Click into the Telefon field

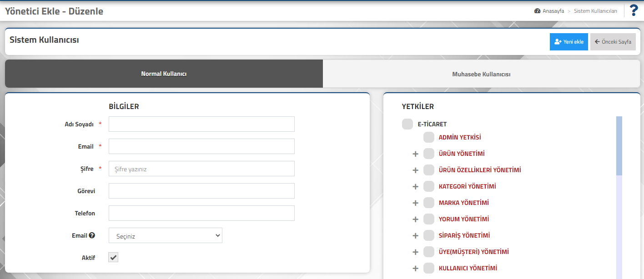pyautogui.click(x=201, y=213)
